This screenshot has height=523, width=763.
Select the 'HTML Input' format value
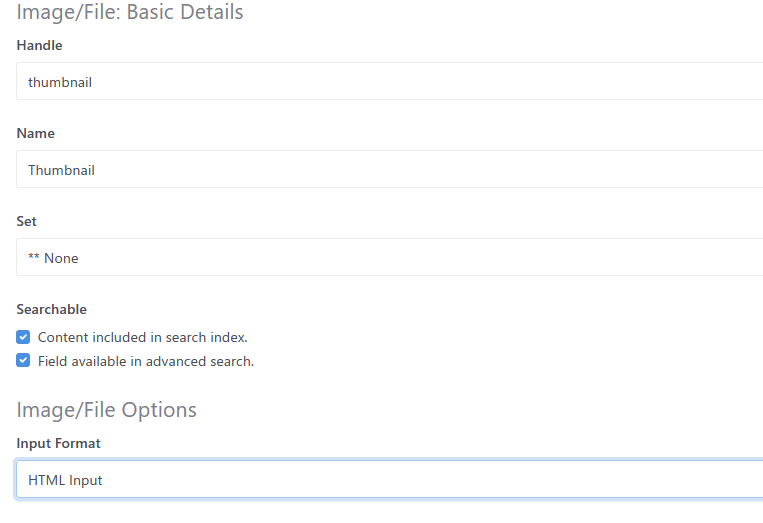coord(65,480)
